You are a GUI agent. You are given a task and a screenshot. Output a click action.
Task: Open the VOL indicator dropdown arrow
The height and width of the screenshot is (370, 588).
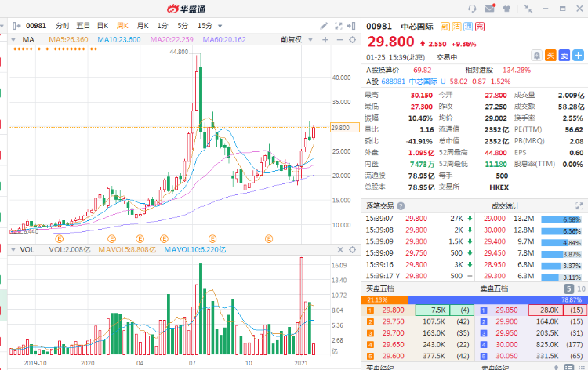[x=13, y=250]
